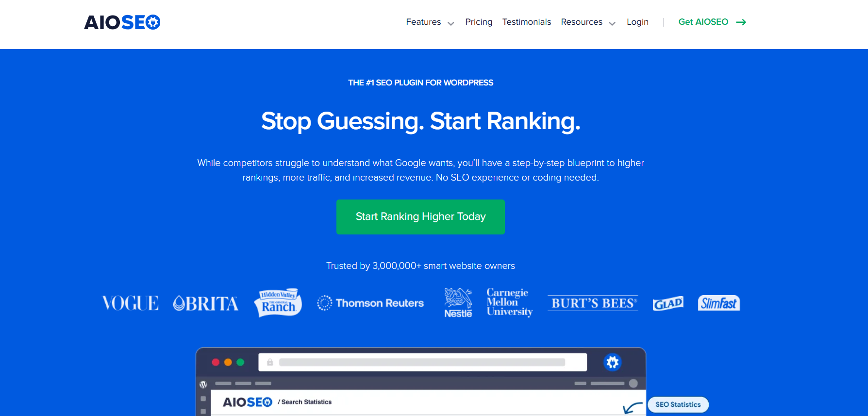Click the Nestlé logo
The width and height of the screenshot is (868, 416).
coord(458,303)
